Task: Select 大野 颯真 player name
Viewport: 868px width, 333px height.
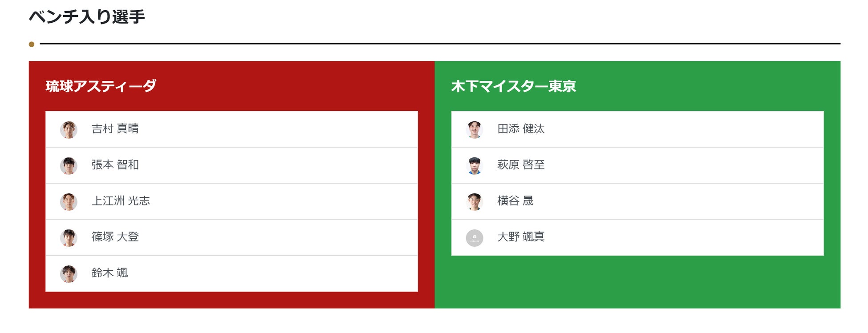Action: (x=521, y=237)
